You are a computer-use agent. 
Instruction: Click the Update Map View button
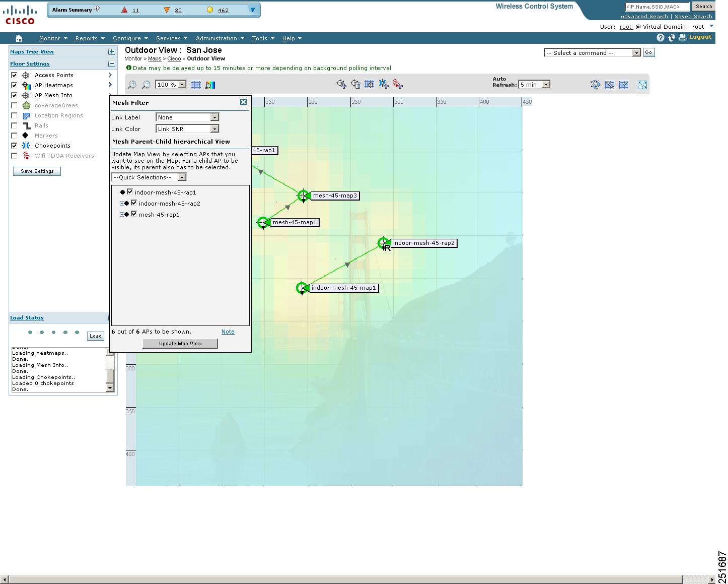coord(180,344)
